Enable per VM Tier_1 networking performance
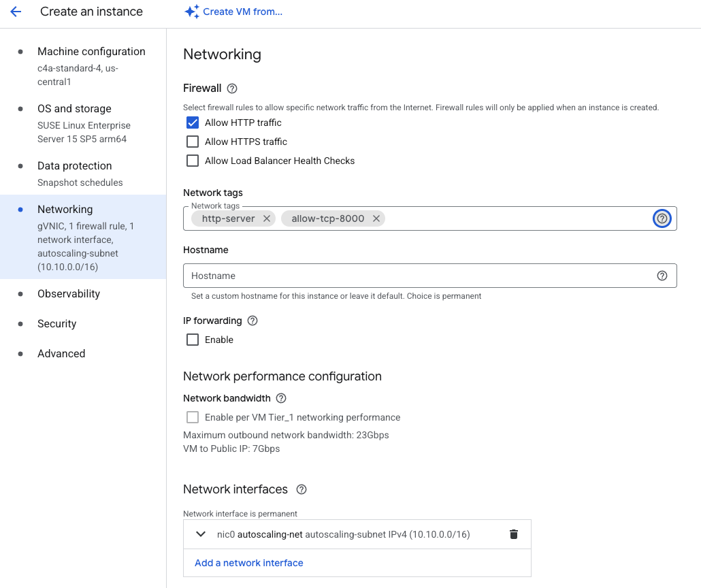 193,417
